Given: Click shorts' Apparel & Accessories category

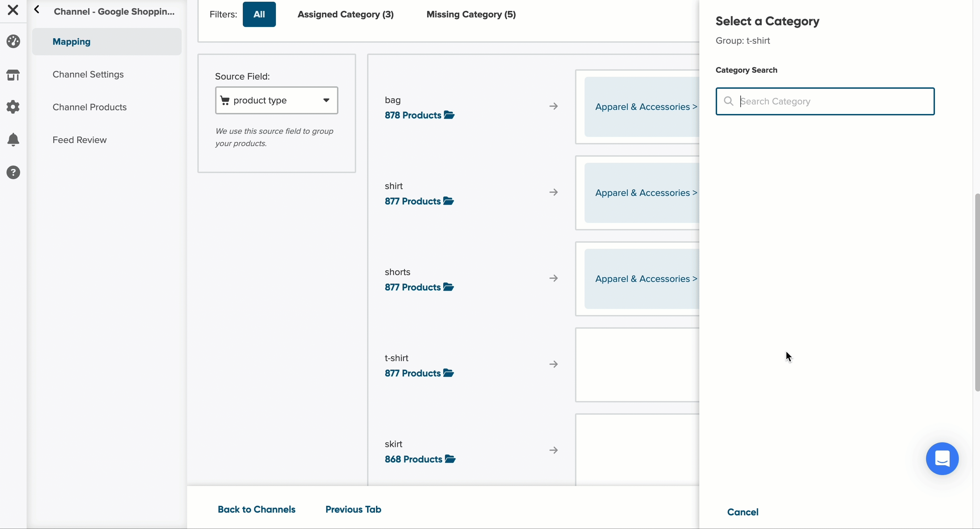Looking at the screenshot, I should (642, 279).
